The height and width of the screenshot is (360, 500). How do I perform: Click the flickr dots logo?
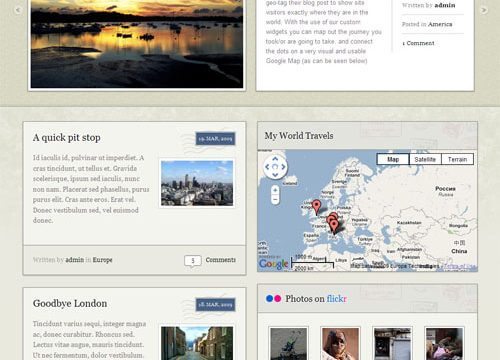click(273, 299)
